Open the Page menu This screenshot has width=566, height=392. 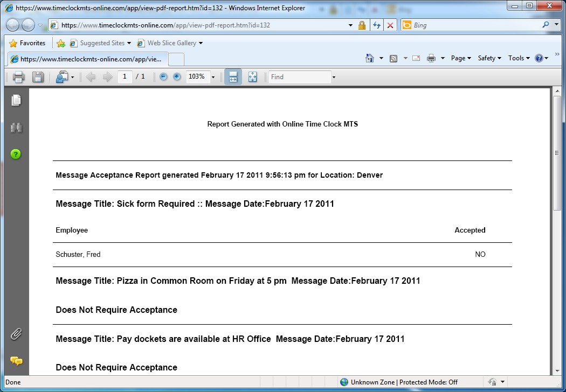[461, 58]
